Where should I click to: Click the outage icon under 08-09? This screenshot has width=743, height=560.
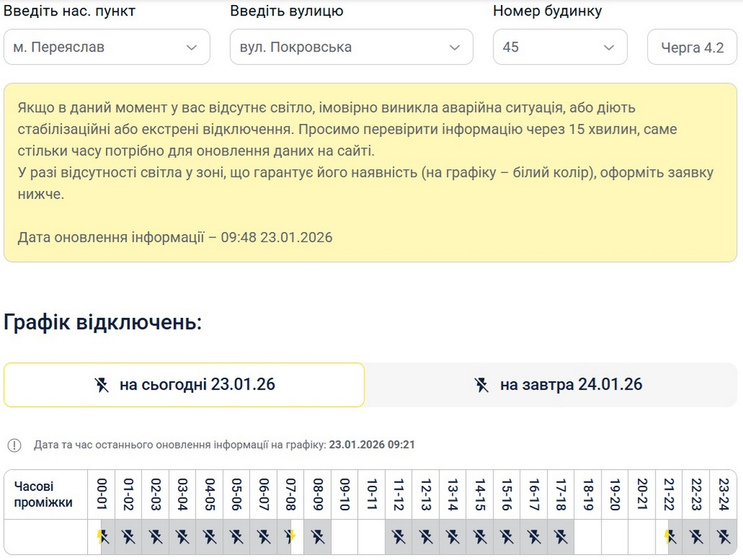tap(317, 536)
